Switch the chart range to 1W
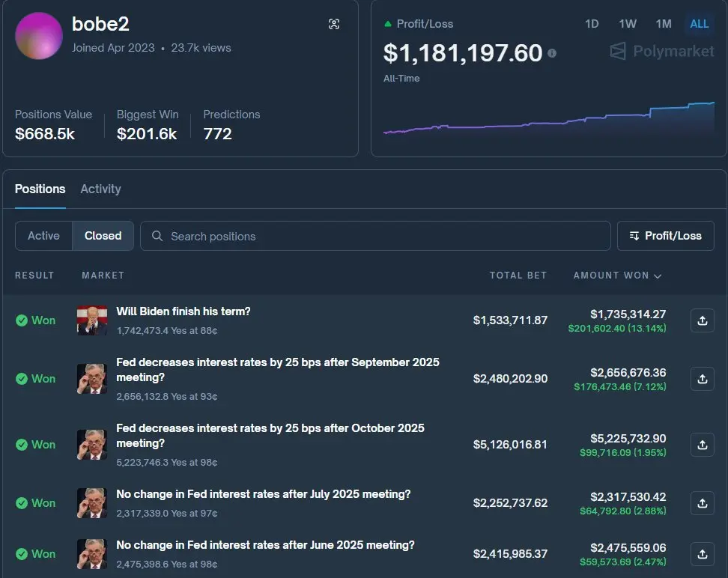This screenshot has height=578, width=728. click(627, 24)
